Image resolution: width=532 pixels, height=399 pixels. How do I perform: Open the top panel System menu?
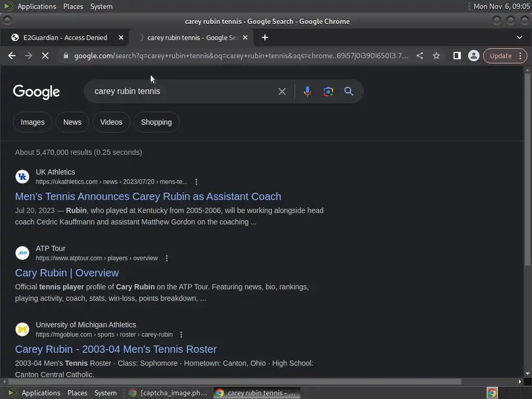(x=101, y=6)
